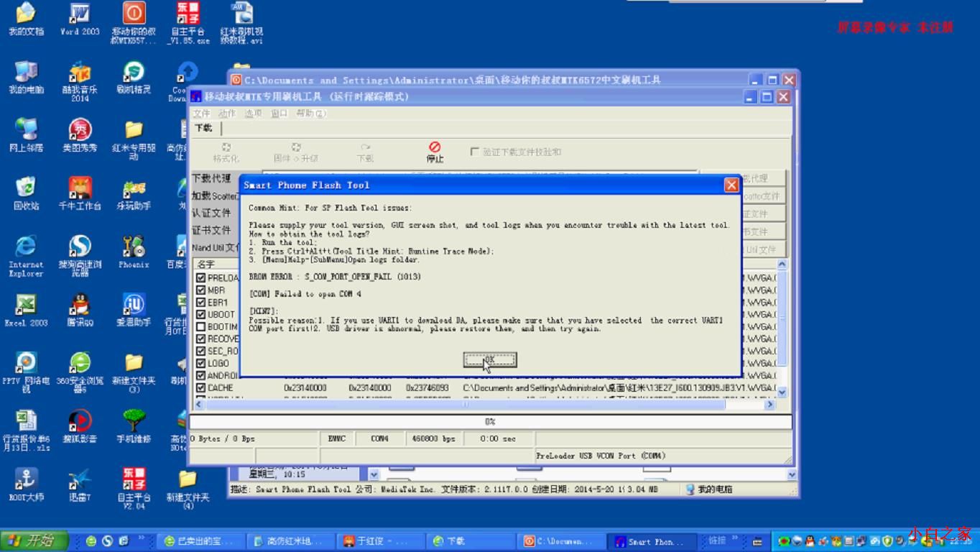Open the 动作 menu
980x552 pixels.
(x=227, y=114)
